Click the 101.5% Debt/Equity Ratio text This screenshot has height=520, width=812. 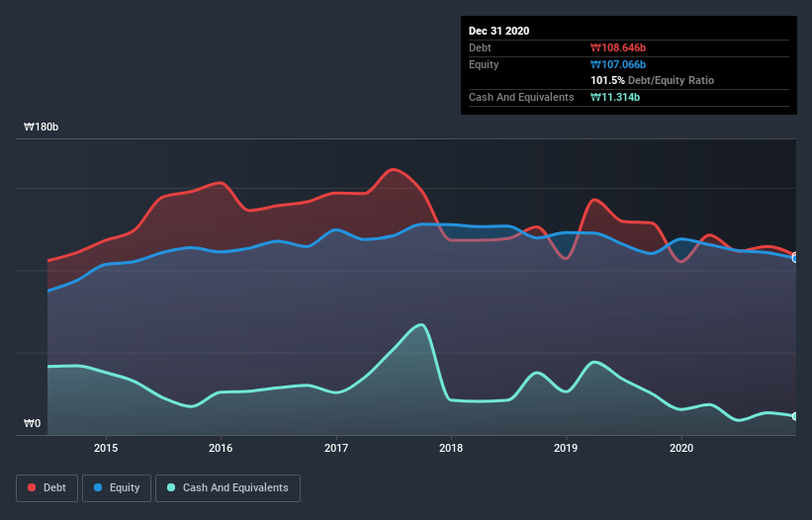tap(652, 81)
